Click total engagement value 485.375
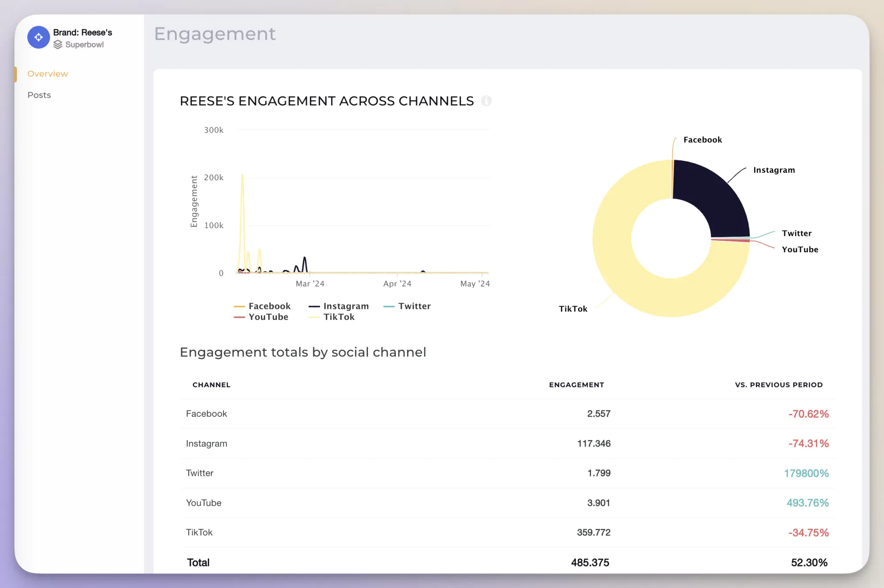884x588 pixels. 590,562
